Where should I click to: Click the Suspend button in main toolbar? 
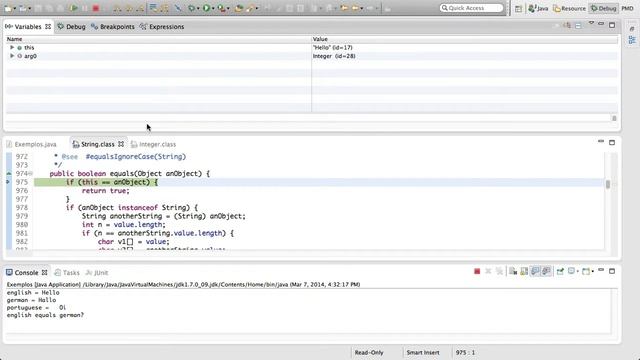84,8
